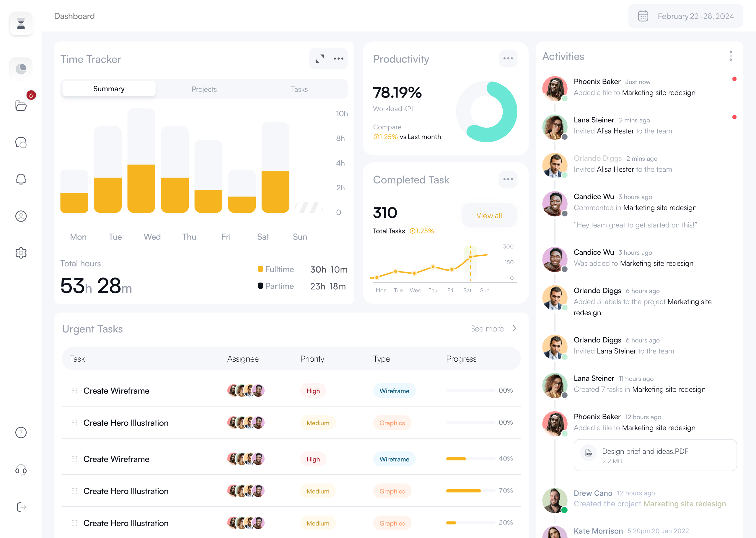Open the user profile sidebar icon
Viewport: 756px width, 538px height.
21,216
